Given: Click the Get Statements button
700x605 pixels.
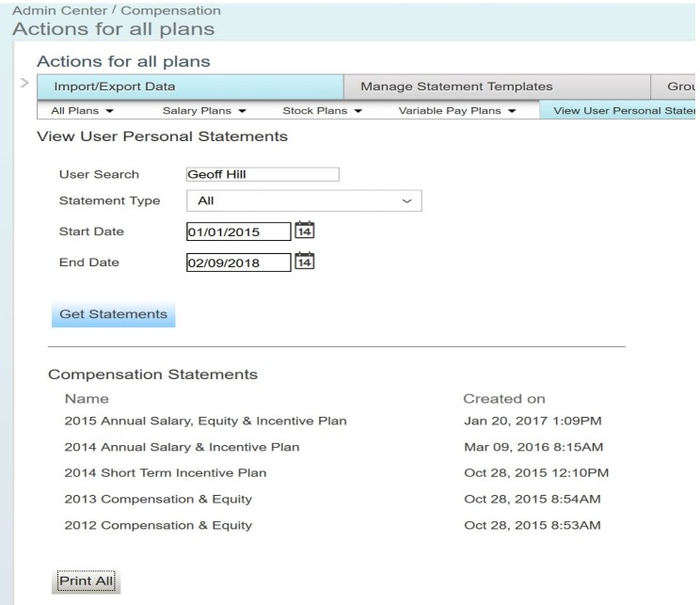Looking at the screenshot, I should click(x=114, y=314).
